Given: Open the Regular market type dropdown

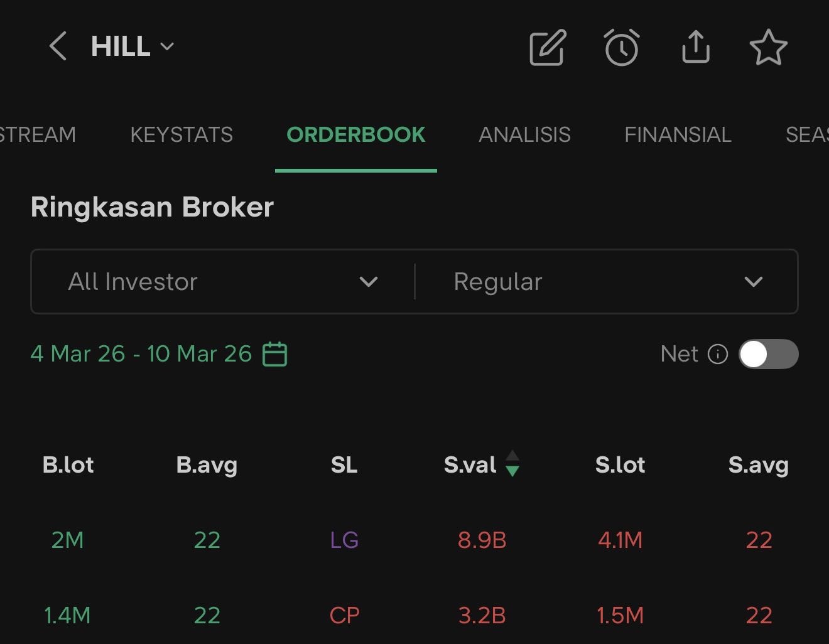Looking at the screenshot, I should (x=607, y=282).
